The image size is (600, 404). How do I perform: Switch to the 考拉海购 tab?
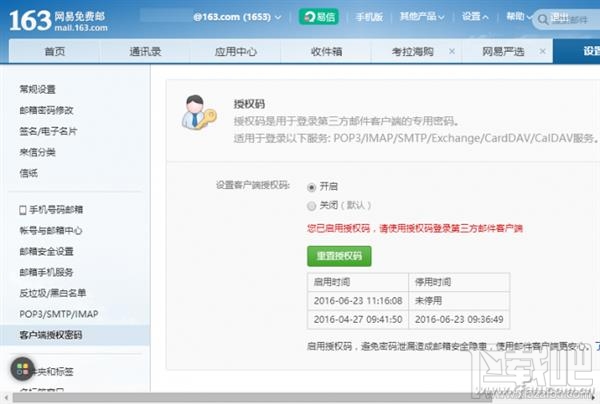[x=412, y=51]
